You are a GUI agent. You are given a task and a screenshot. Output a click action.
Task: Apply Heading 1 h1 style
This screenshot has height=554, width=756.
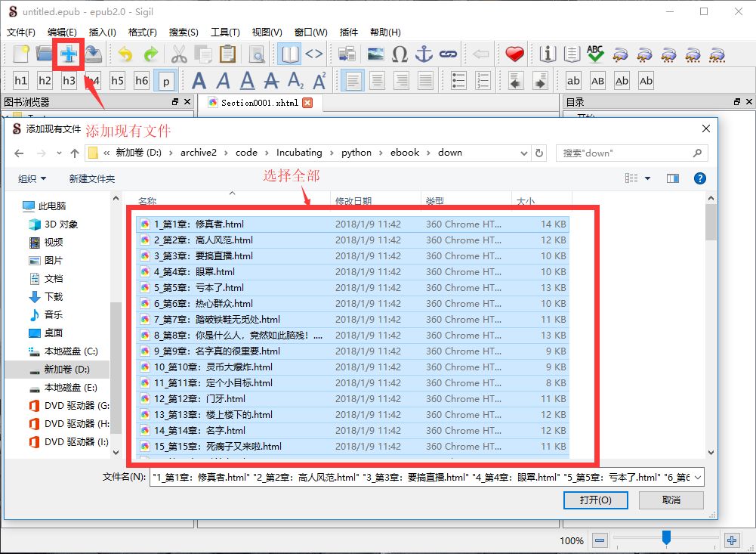tap(20, 81)
